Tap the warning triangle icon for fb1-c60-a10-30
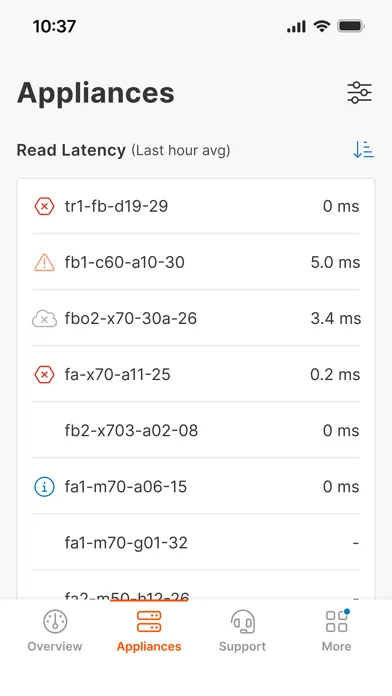Image resolution: width=392 pixels, height=696 pixels. (44, 262)
